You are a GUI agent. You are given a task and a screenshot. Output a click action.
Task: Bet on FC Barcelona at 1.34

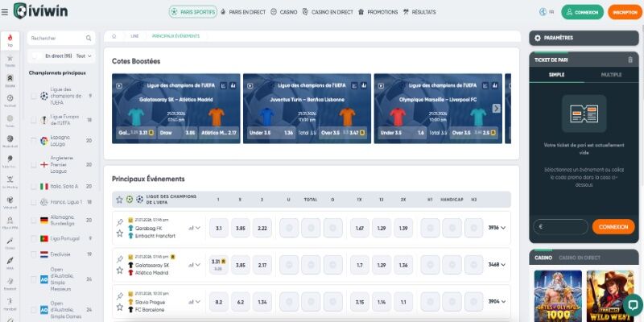[x=262, y=302]
